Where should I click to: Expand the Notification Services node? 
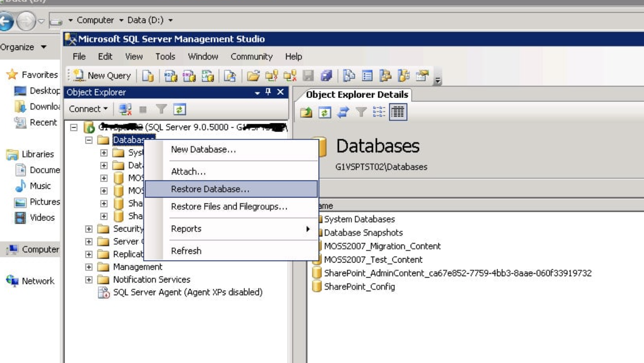tap(89, 280)
